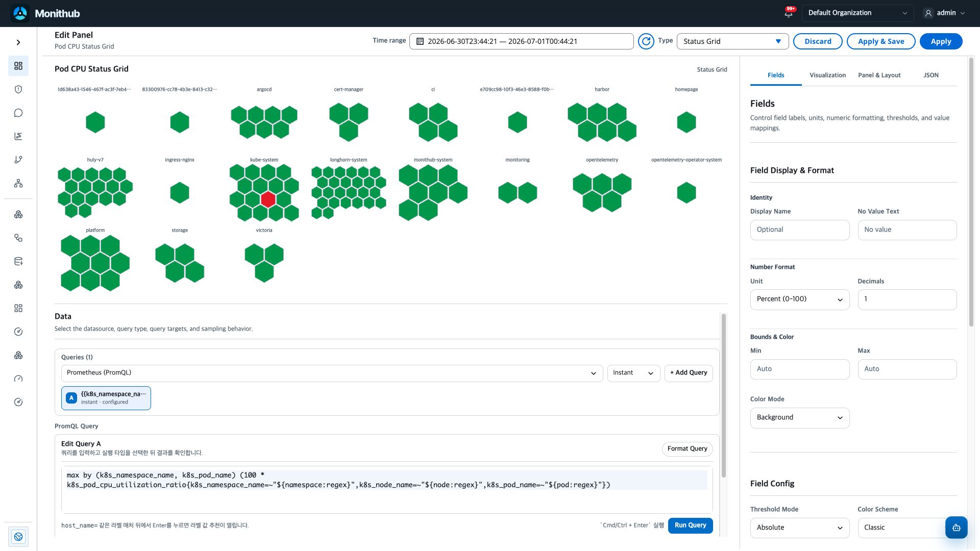This screenshot has height=551, width=980.
Task: Open the git branch sidebar icon
Action: click(x=18, y=160)
